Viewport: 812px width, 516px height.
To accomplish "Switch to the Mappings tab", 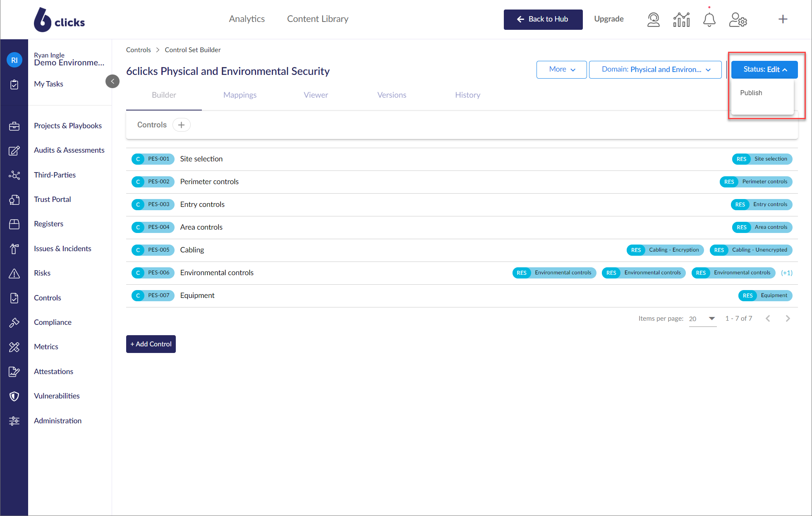I will [x=240, y=95].
